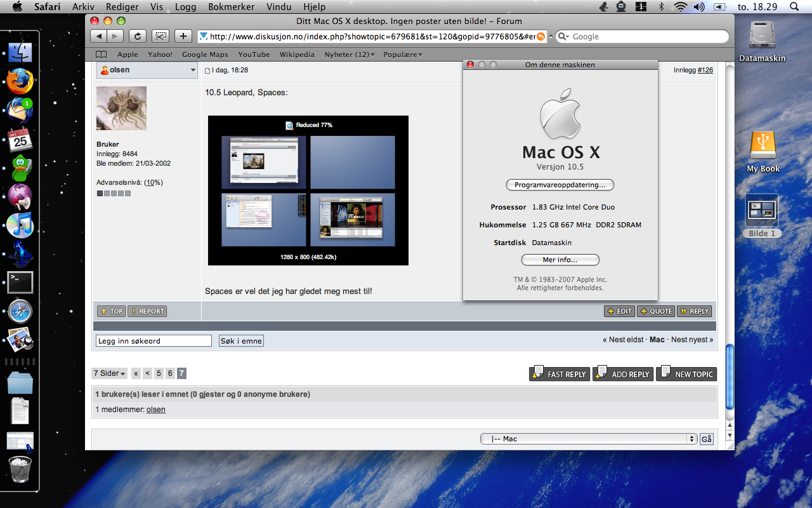
Task: Click the web clip scissors button
Action: [160, 36]
